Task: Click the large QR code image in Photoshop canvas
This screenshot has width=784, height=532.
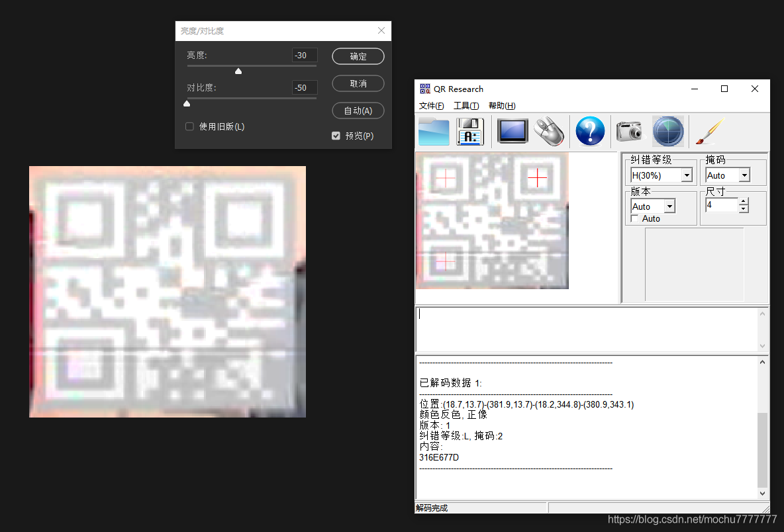Action: click(168, 292)
